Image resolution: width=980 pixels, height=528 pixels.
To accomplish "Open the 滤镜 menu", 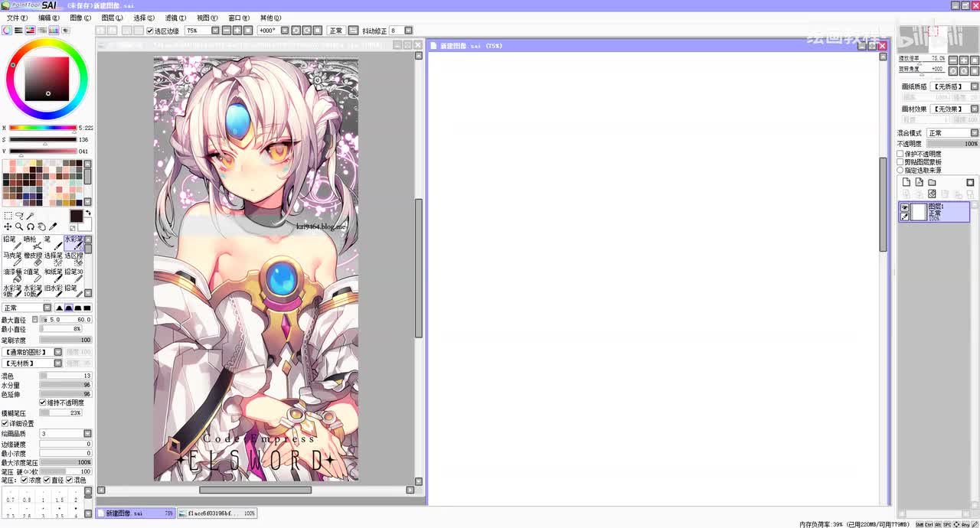I will (175, 18).
